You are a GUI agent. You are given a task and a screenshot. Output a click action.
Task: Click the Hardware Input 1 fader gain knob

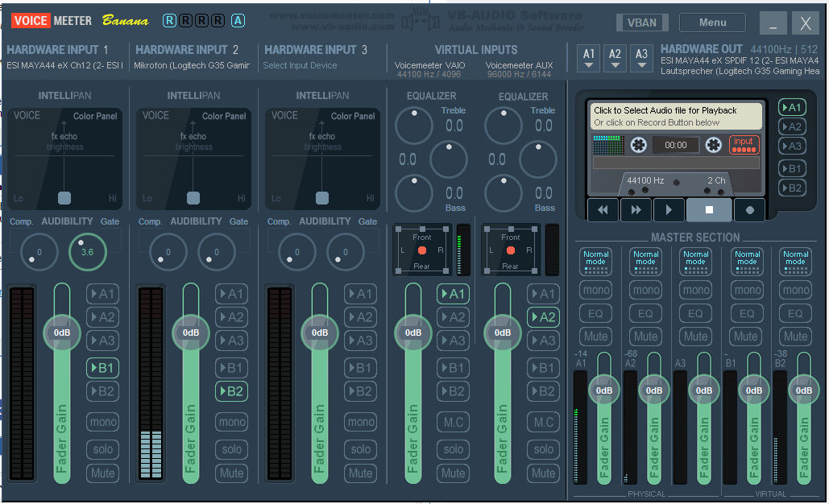click(x=62, y=333)
